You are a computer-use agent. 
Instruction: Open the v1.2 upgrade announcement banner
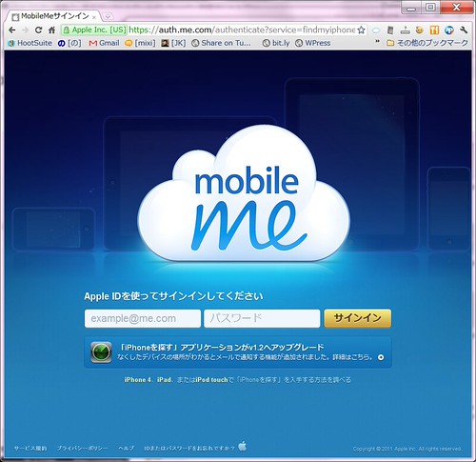pos(238,352)
